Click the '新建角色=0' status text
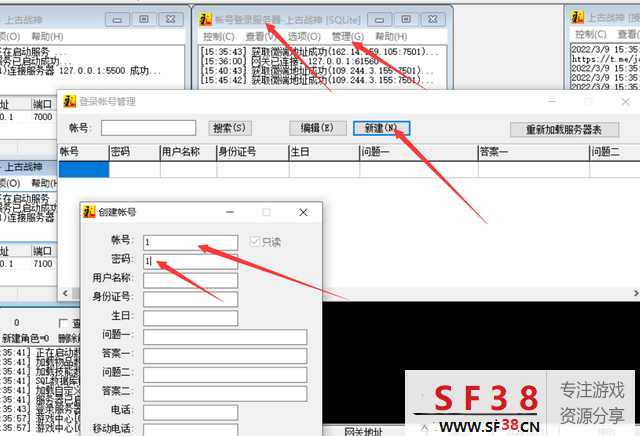 click(x=25, y=338)
